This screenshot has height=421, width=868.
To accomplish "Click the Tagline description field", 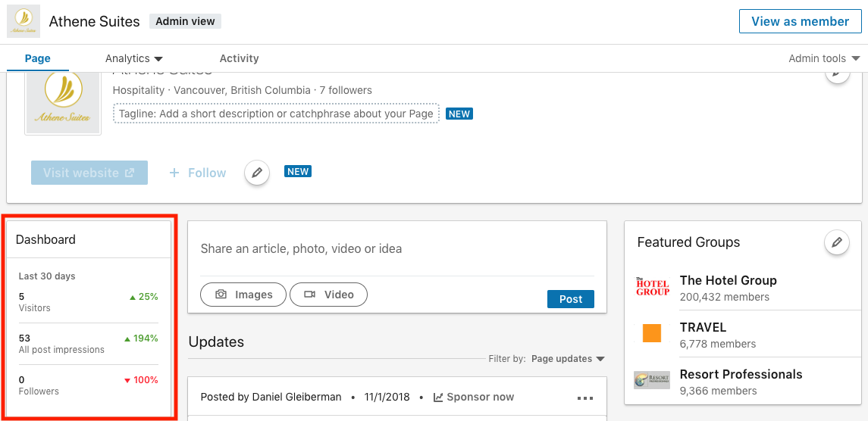I will (276, 114).
